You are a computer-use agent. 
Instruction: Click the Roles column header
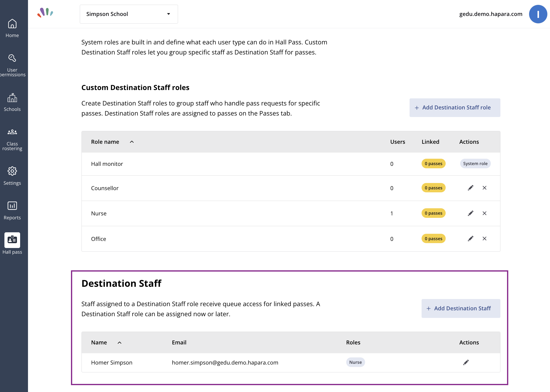pyautogui.click(x=353, y=342)
